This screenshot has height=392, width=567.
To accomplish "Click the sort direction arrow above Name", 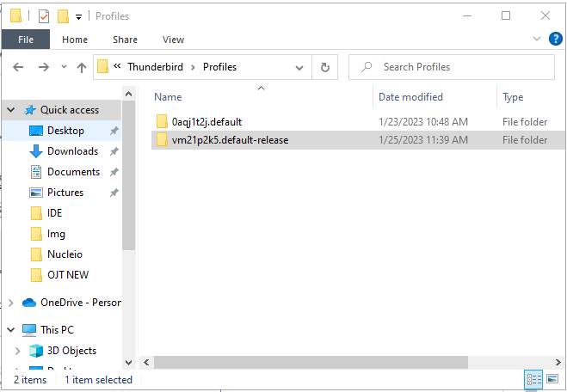I will pyautogui.click(x=261, y=89).
